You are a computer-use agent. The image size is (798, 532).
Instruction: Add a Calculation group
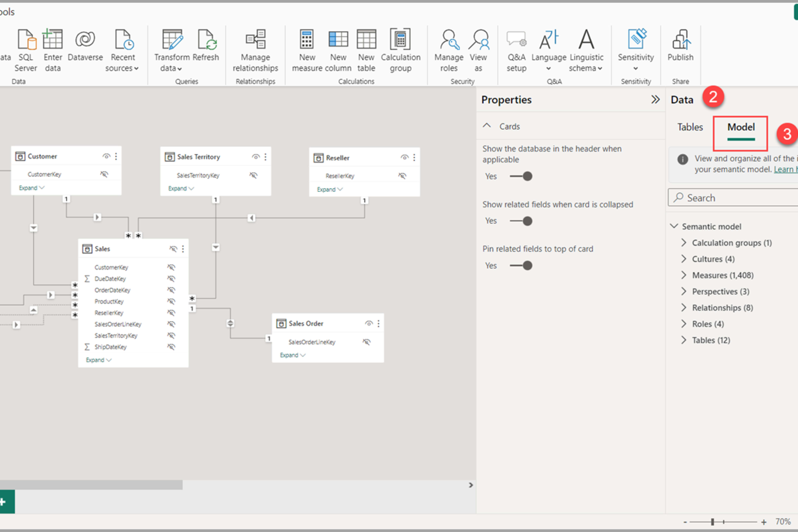coord(401,50)
